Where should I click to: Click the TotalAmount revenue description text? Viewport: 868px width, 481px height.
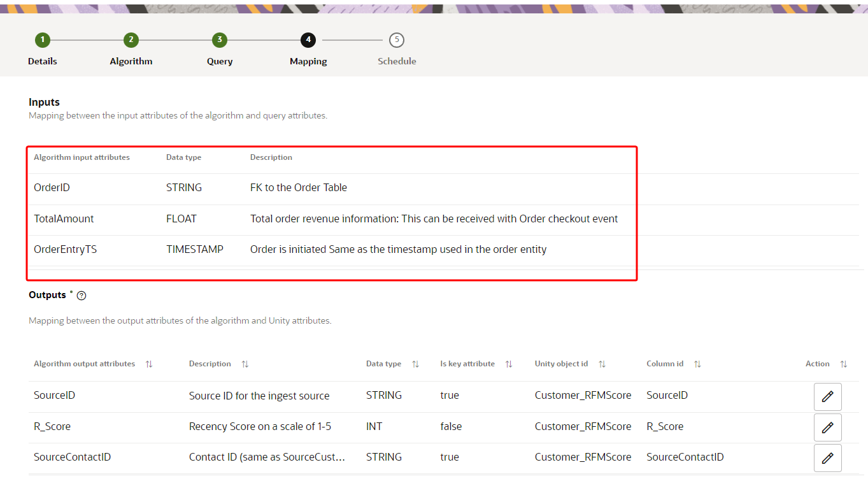pos(434,219)
